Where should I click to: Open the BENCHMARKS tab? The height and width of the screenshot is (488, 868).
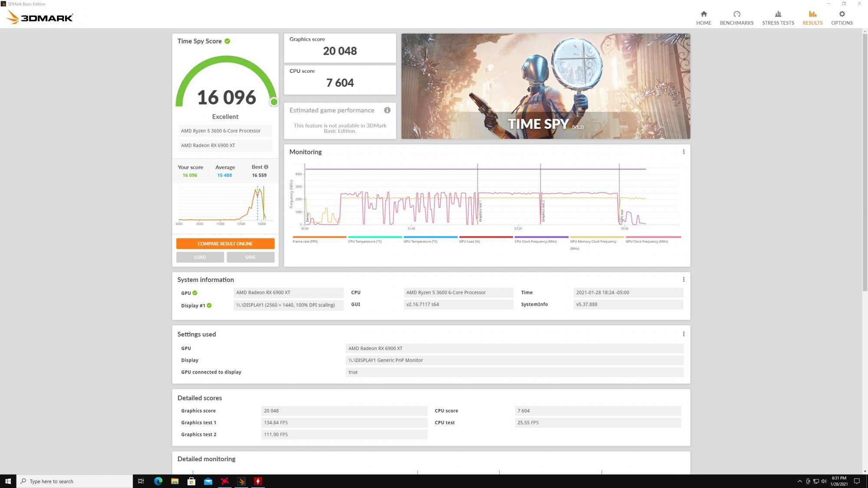[736, 18]
